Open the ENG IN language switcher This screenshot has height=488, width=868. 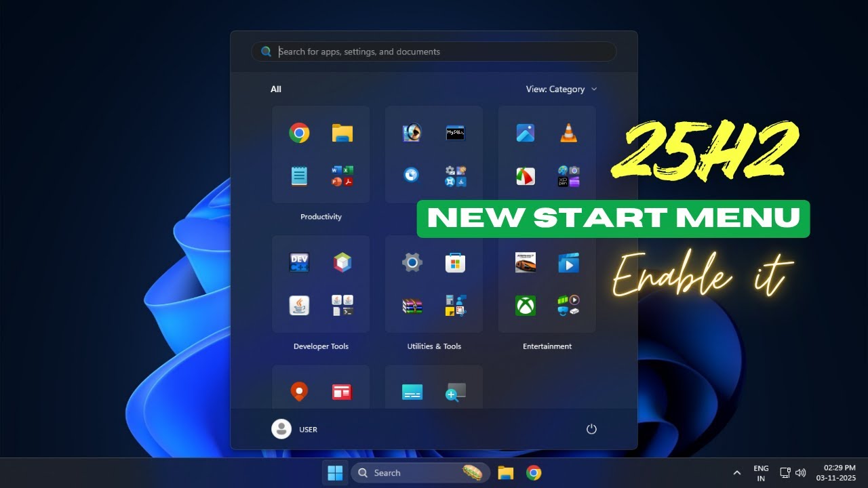point(761,473)
